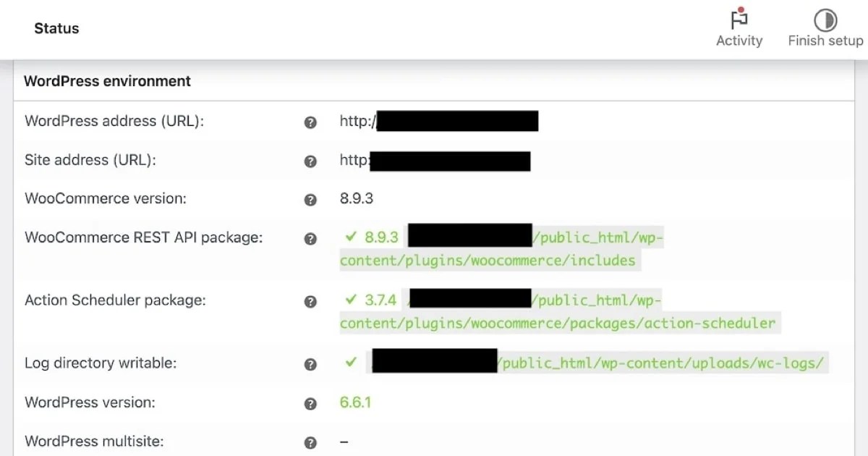
Task: Click the green WordPress version 6.6.1
Action: 355,402
